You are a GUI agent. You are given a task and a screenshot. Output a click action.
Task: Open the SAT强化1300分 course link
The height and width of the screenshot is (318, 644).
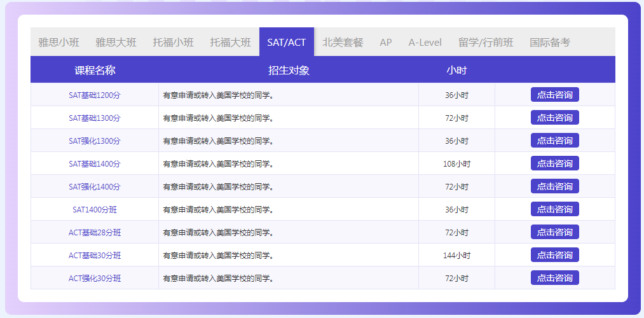pyautogui.click(x=95, y=141)
